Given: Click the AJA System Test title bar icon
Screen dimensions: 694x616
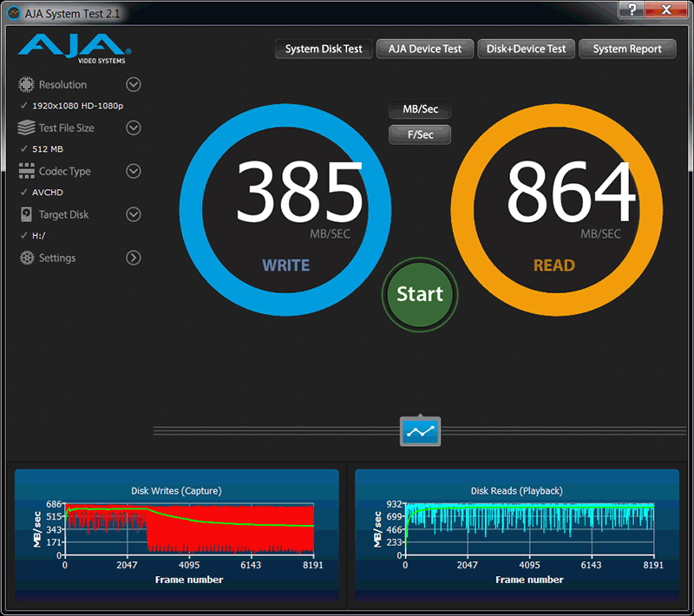Looking at the screenshot, I should [14, 13].
